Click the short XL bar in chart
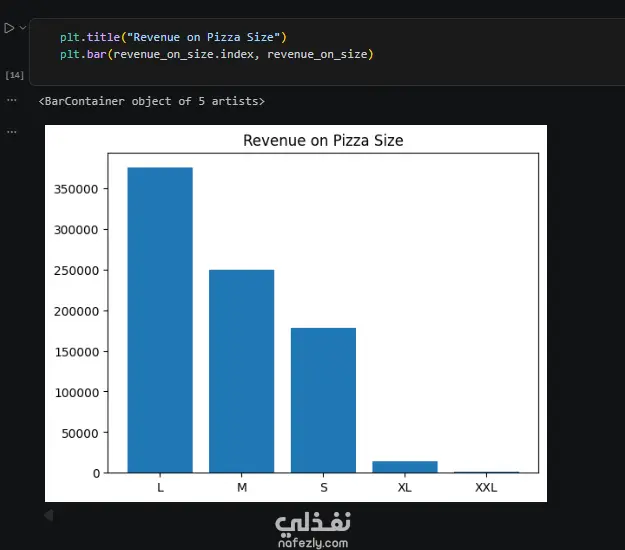 [405, 467]
